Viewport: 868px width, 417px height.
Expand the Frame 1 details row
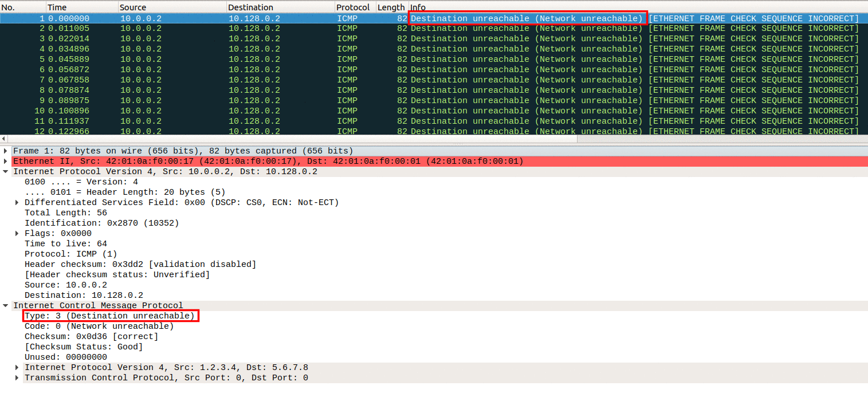click(6, 151)
